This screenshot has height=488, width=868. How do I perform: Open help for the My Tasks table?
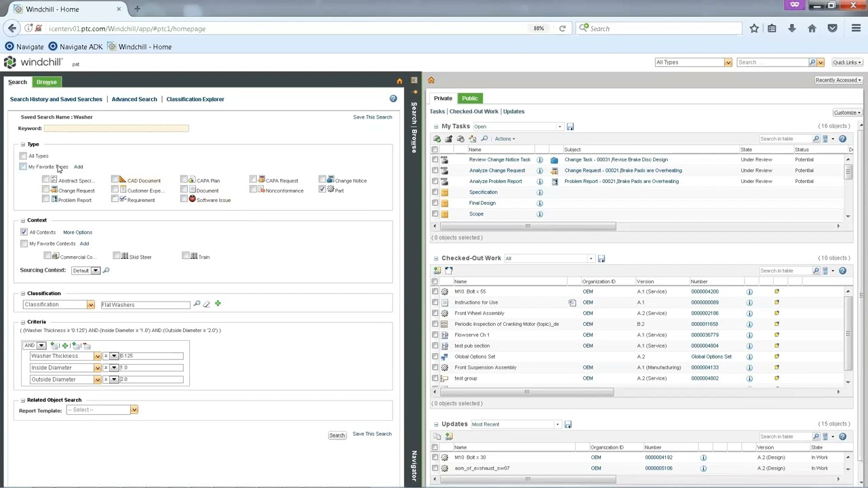coord(842,139)
